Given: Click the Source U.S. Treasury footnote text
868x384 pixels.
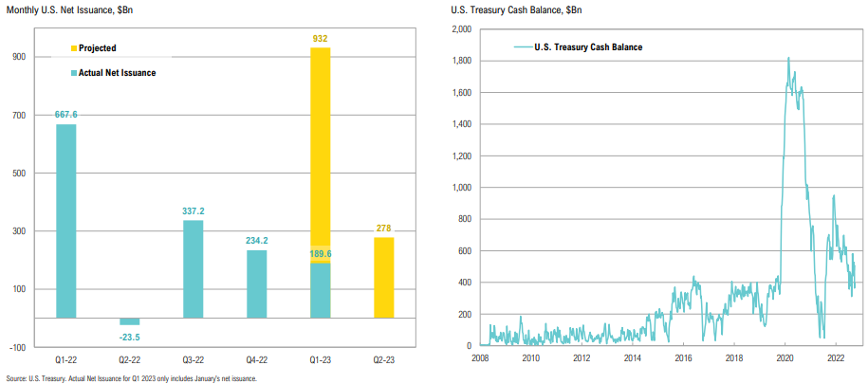Looking at the screenshot, I should [131, 378].
